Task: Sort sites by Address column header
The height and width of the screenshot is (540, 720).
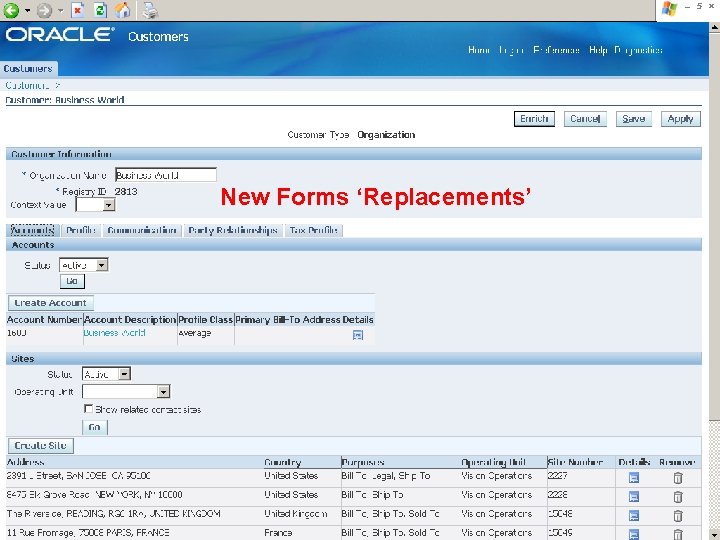Action: [25, 462]
